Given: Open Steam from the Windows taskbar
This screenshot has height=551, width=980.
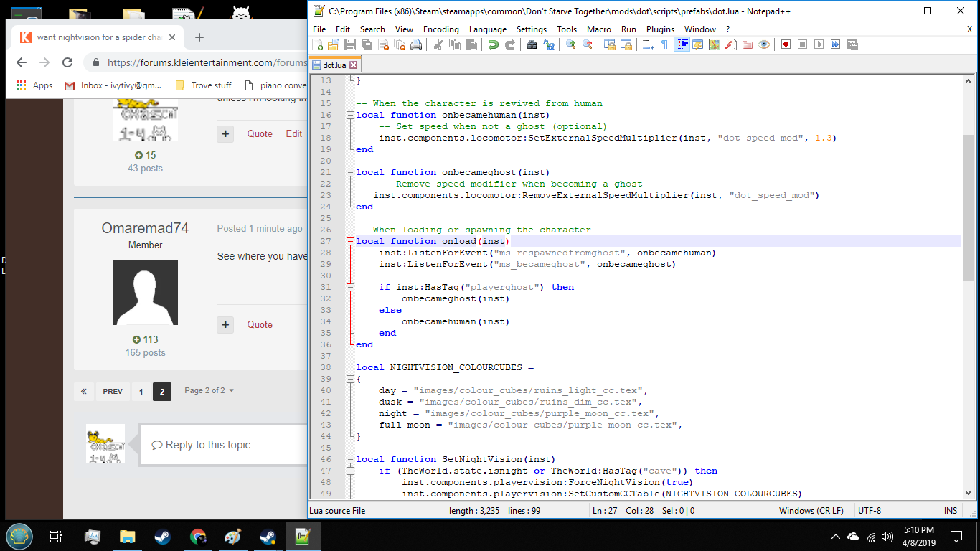Looking at the screenshot, I should [x=161, y=537].
